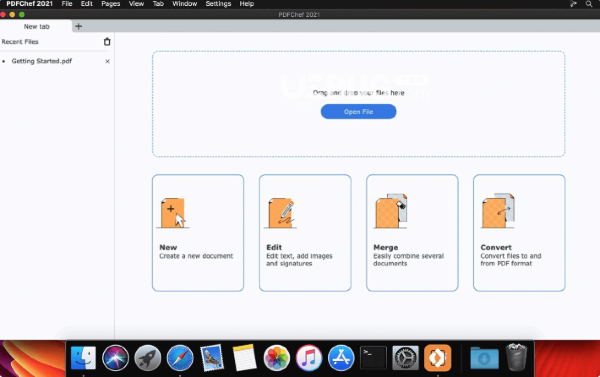Click the New card title

pyautogui.click(x=168, y=247)
